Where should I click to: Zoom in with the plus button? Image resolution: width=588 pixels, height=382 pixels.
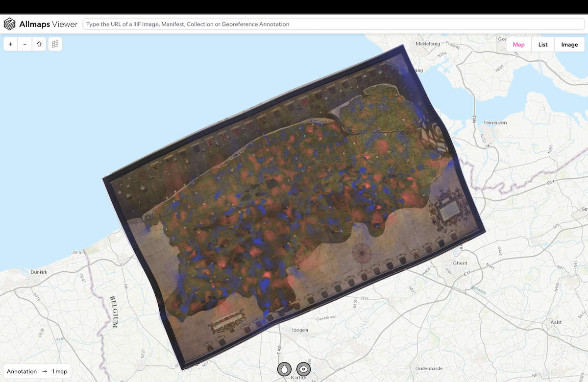coord(11,44)
